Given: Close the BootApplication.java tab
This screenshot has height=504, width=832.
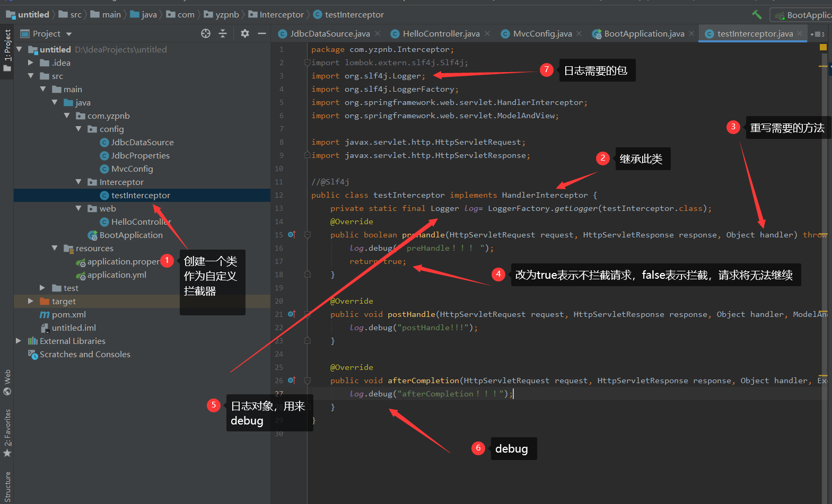Looking at the screenshot, I should point(691,33).
